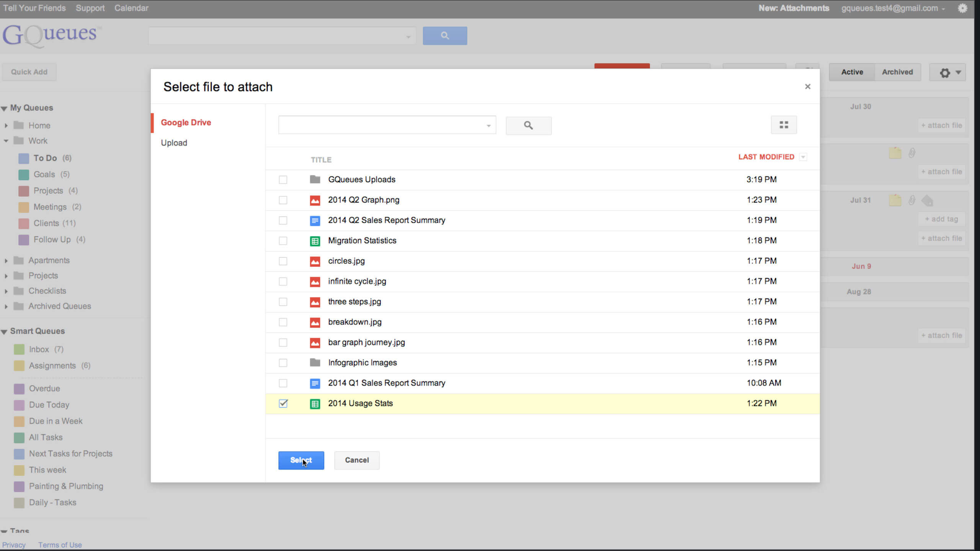Click the circles.jpg image icon

coord(315,261)
